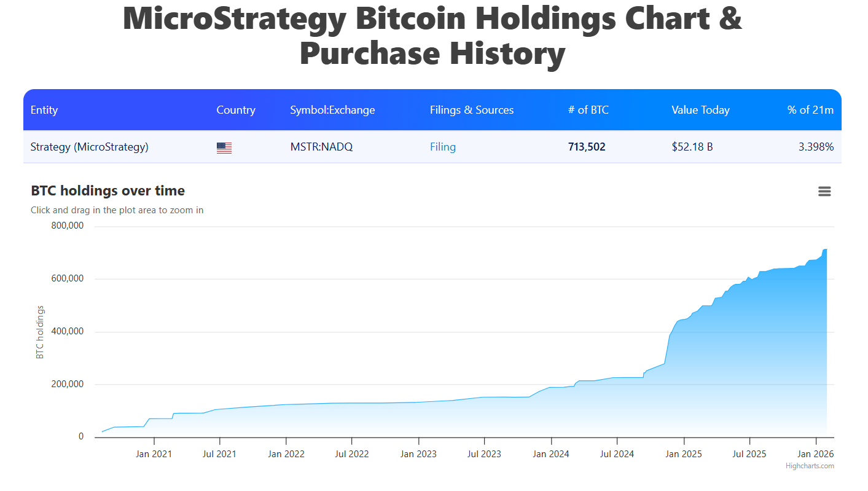Click the % of 21m column header
This screenshot has width=868, height=491.
[x=810, y=110]
